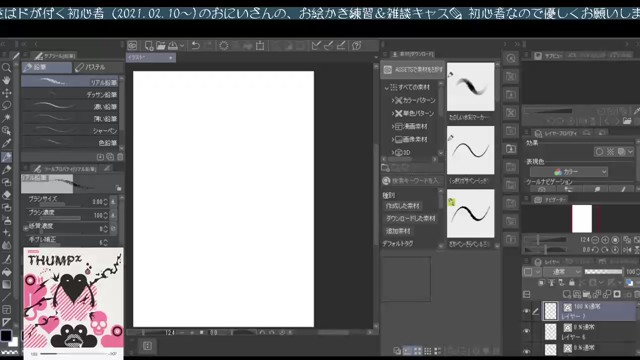Open file with the folder toolbar icon
640x360 pixels.
tap(161, 45)
